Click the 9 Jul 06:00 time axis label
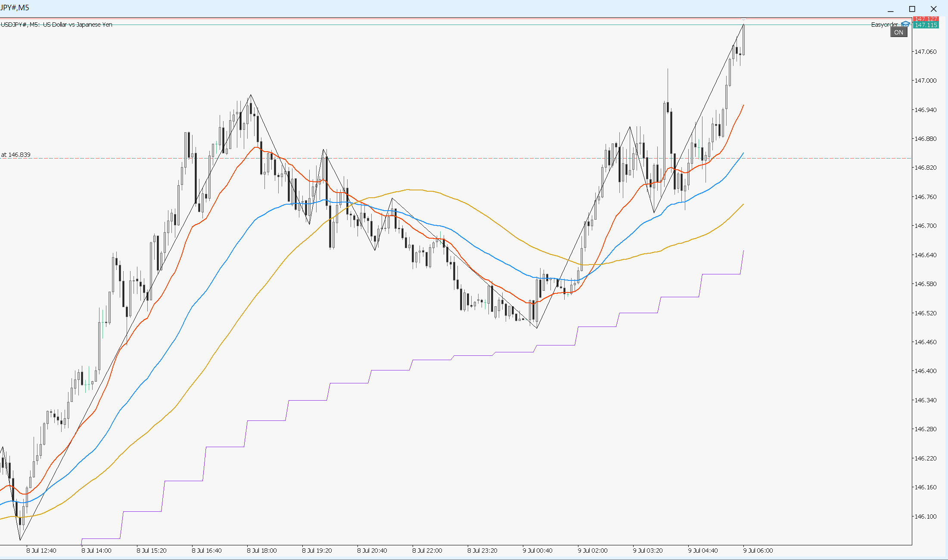The height and width of the screenshot is (560, 948). pyautogui.click(x=758, y=551)
